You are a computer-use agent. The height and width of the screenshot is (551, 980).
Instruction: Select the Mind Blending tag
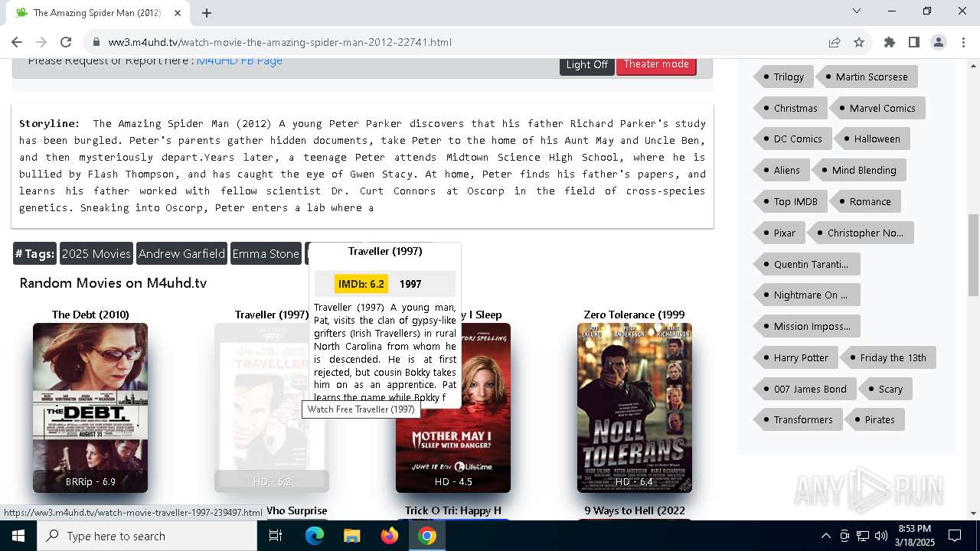pyautogui.click(x=859, y=170)
